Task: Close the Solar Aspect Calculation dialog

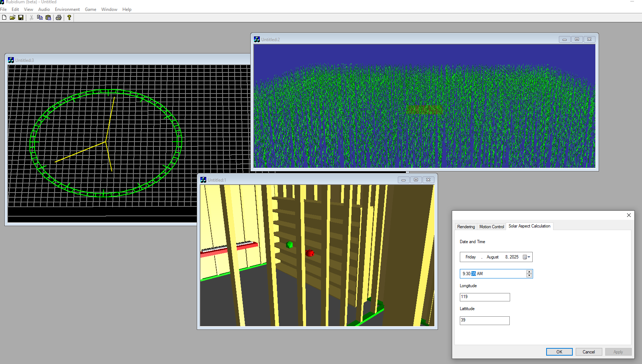Action: (629, 215)
